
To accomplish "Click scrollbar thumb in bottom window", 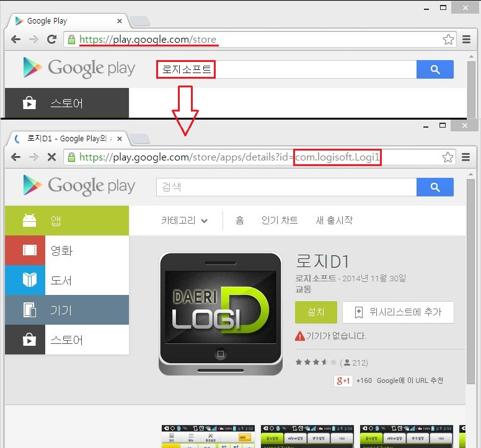I will (x=470, y=281).
